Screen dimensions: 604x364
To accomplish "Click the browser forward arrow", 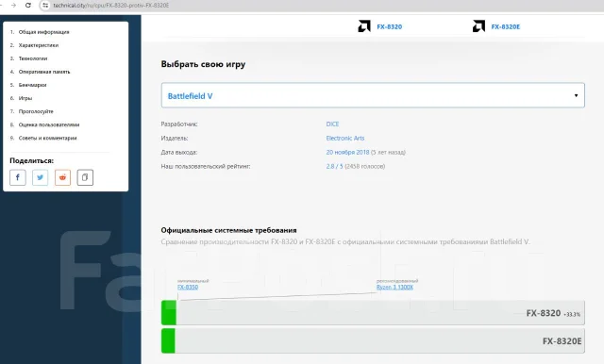I will click(13, 5).
